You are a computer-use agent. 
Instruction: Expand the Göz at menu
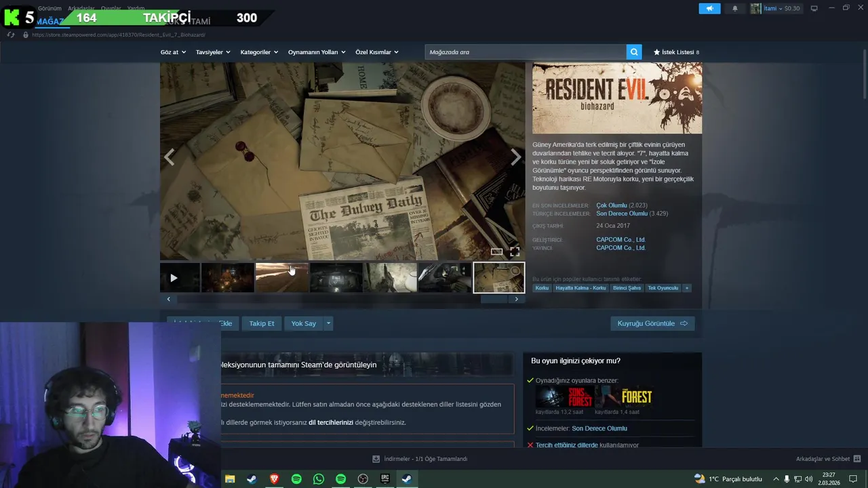click(x=173, y=52)
